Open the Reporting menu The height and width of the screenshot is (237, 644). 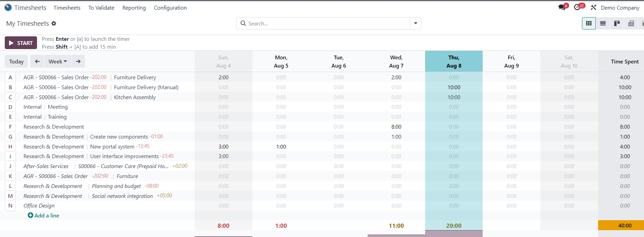[x=134, y=8]
